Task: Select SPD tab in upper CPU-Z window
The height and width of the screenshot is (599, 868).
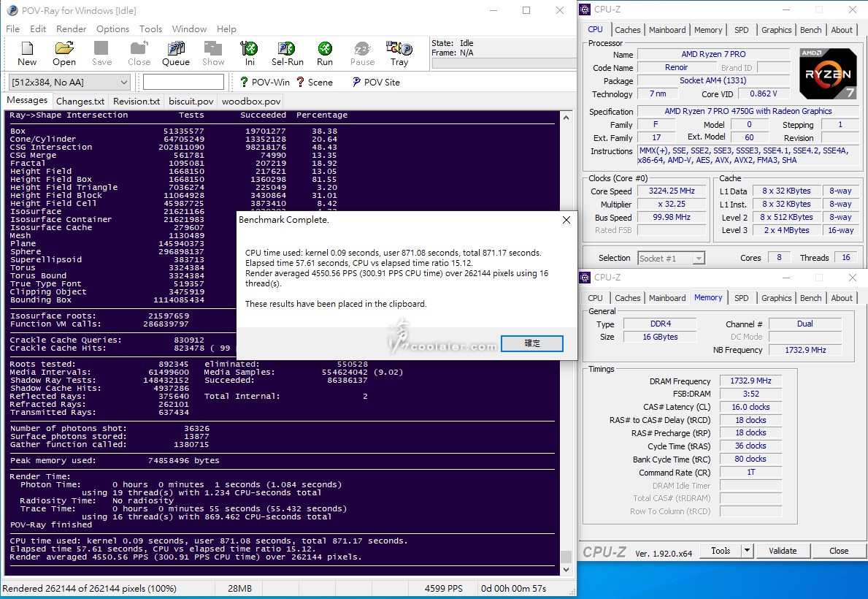Action: [741, 30]
